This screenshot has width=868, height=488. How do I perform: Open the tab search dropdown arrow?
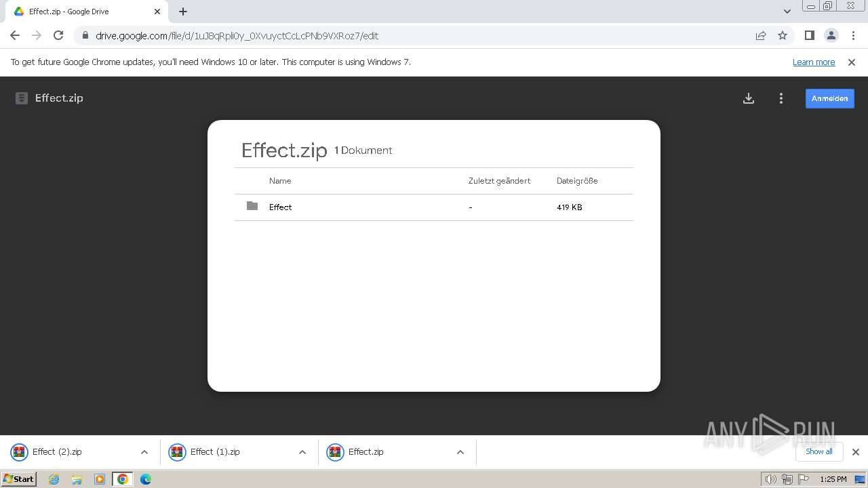point(787,12)
